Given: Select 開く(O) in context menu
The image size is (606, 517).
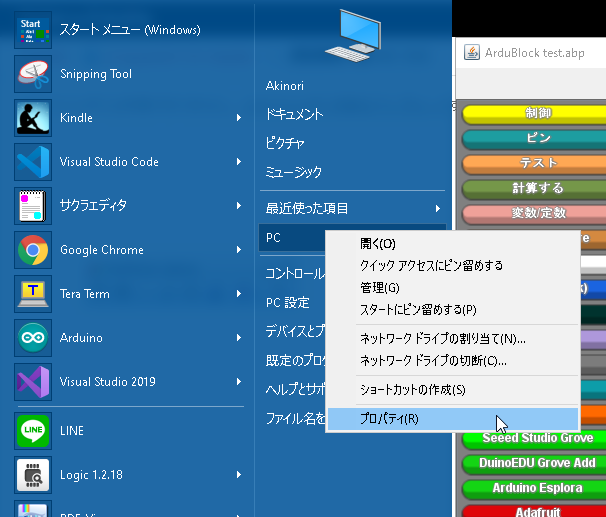Looking at the screenshot, I should coord(453,244).
